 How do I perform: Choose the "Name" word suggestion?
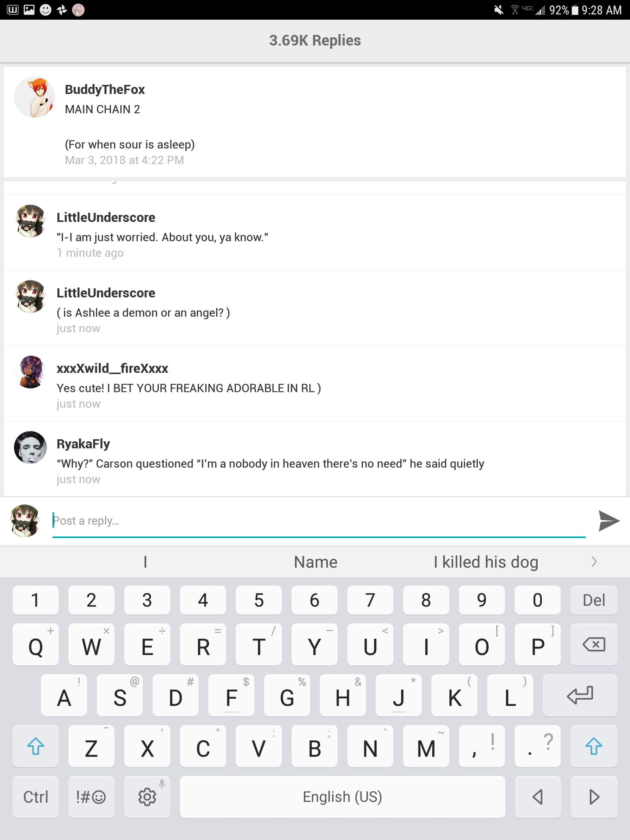315,562
